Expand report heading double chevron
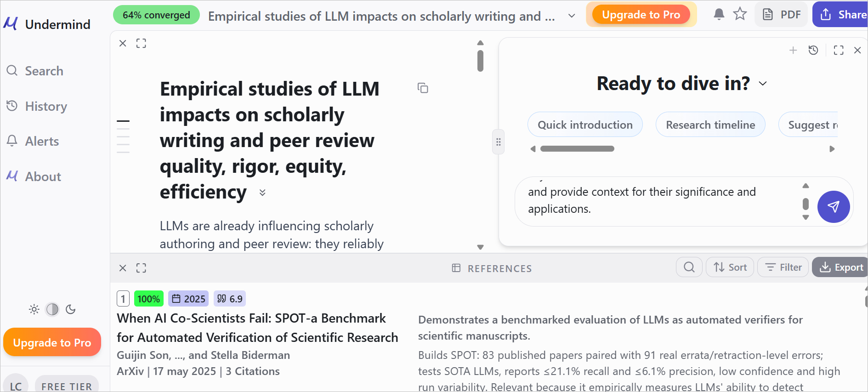The height and width of the screenshot is (392, 868). click(262, 193)
